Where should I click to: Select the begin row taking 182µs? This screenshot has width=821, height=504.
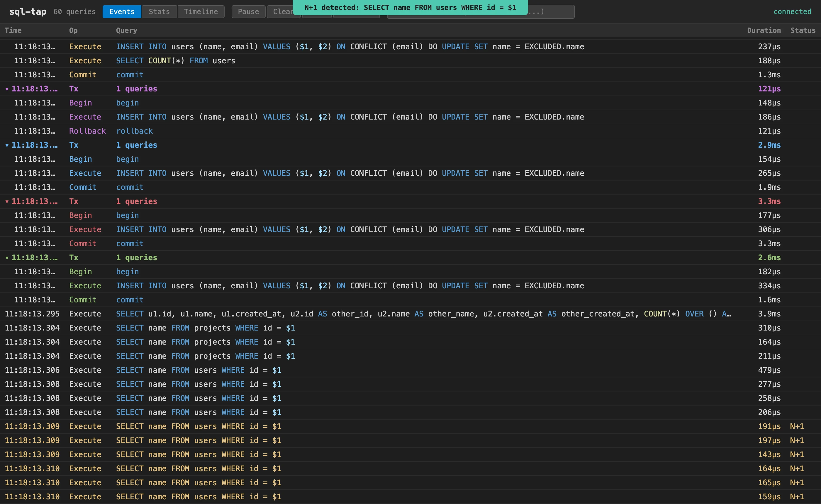(410, 272)
